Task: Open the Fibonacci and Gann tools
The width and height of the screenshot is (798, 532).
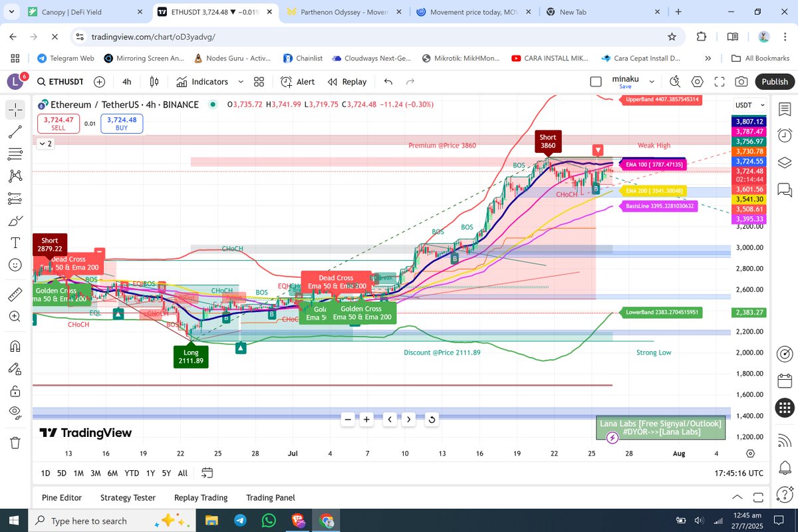Action: [15, 154]
